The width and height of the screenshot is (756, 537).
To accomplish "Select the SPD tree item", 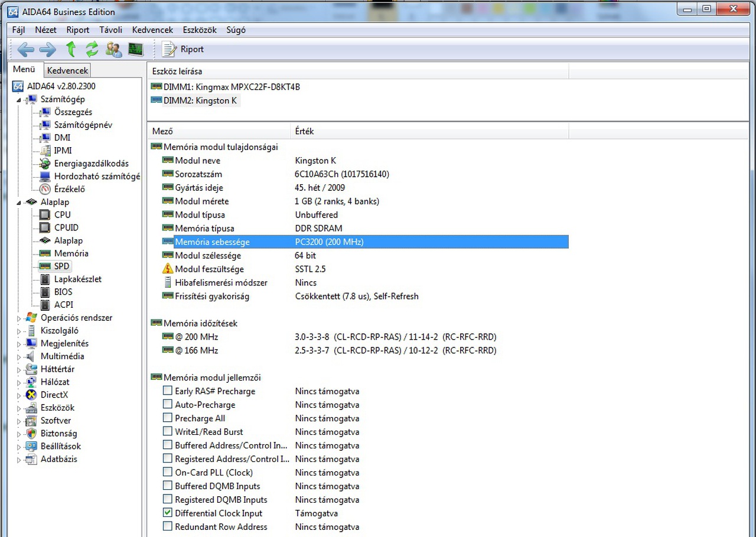I will pos(61,266).
